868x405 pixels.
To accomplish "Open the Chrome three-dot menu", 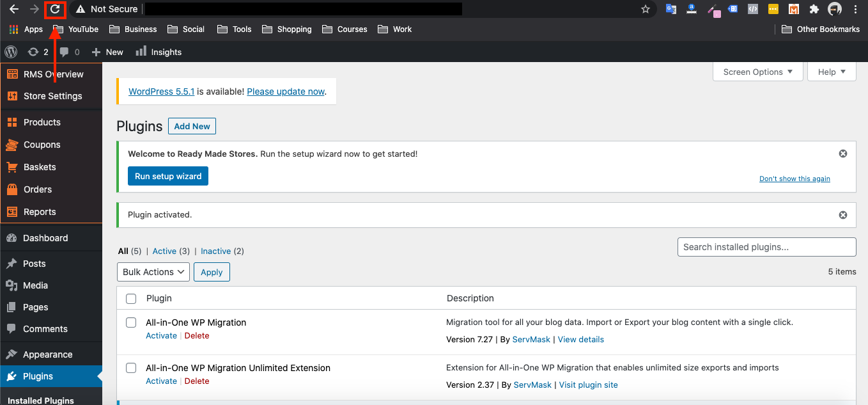I will tap(855, 9).
